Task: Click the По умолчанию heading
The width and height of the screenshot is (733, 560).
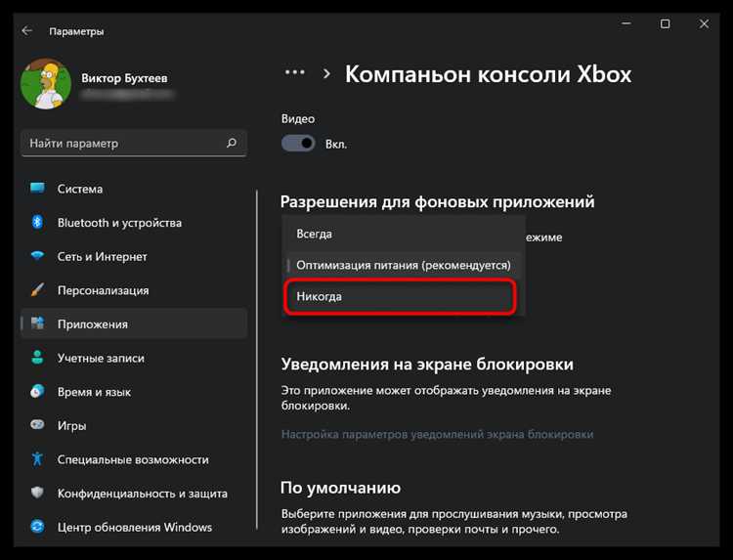Action: click(x=340, y=488)
